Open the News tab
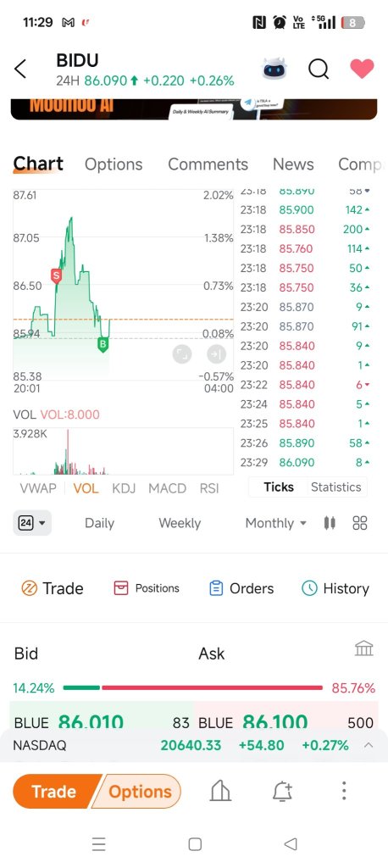 coord(293,164)
